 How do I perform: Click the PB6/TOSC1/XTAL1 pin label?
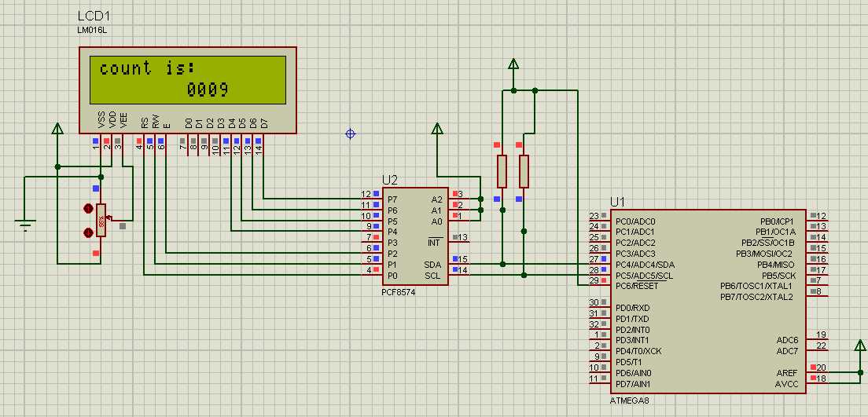coord(757,286)
